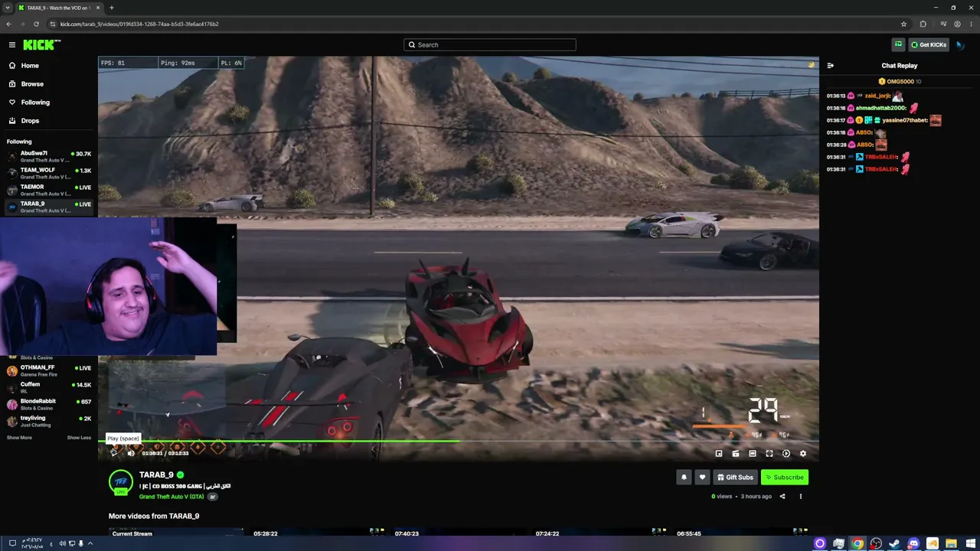Open Browse in the sidebar
Screen dimensions: 980x551
pyautogui.click(x=32, y=84)
